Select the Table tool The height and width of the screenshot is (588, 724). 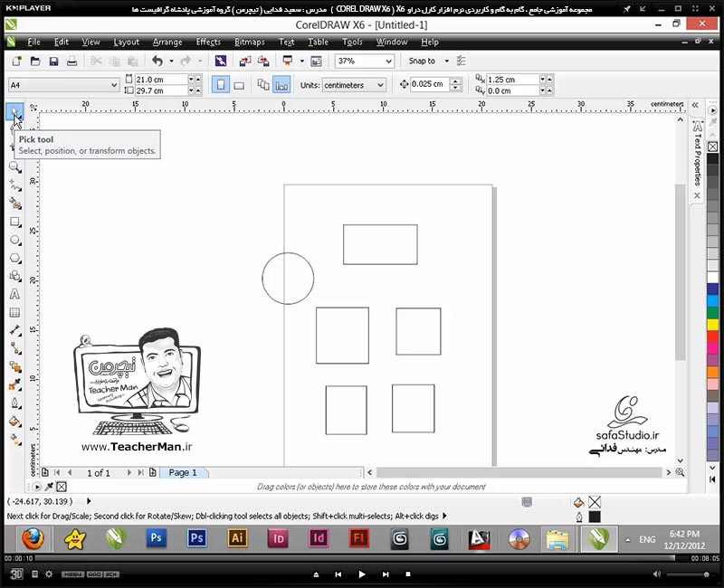click(x=14, y=312)
